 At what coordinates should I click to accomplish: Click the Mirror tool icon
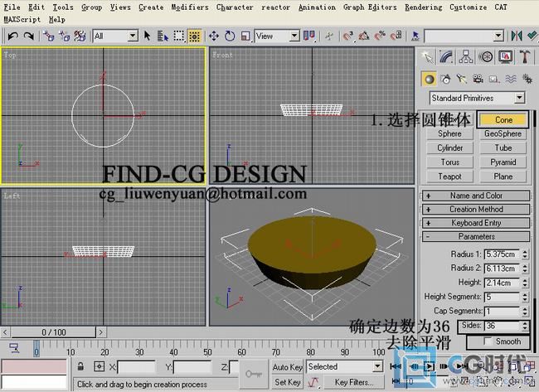coord(517,36)
